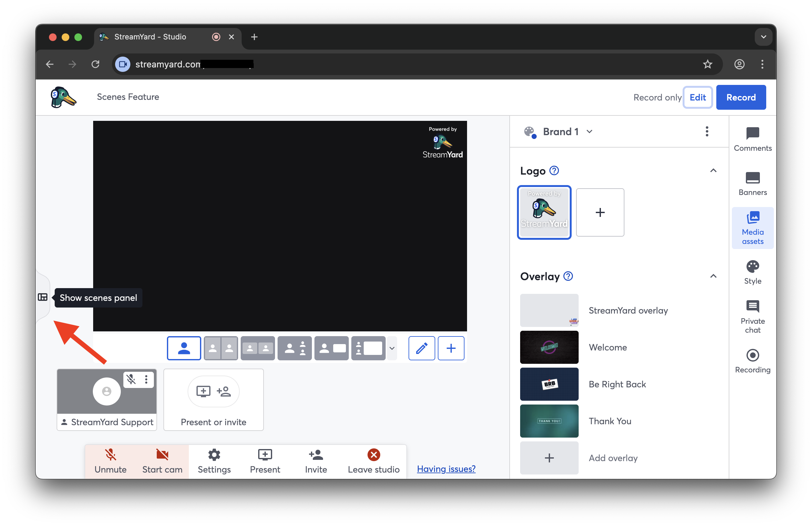Select the StreamYard logo thumbnail
The height and width of the screenshot is (526, 812).
(x=544, y=212)
